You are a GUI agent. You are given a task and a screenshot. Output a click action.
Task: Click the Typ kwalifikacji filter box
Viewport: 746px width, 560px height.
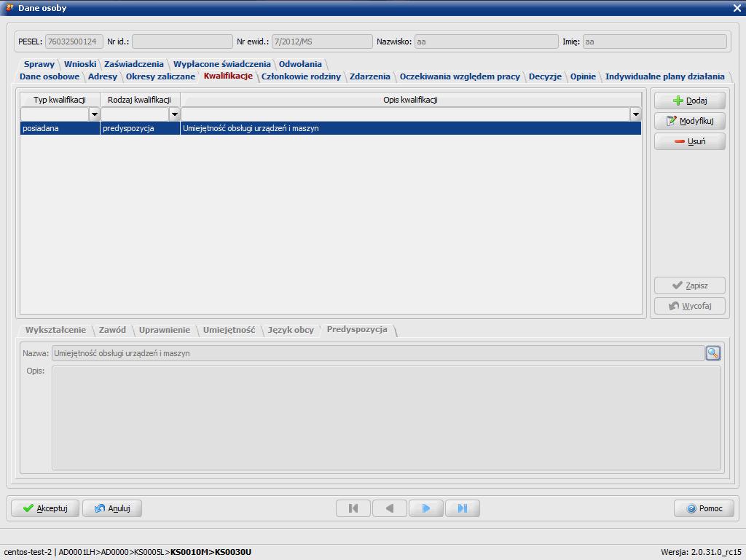(55, 114)
